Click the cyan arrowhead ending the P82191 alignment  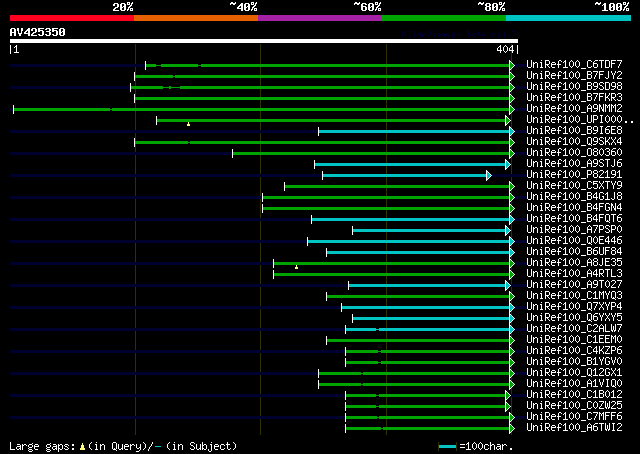tap(489, 176)
